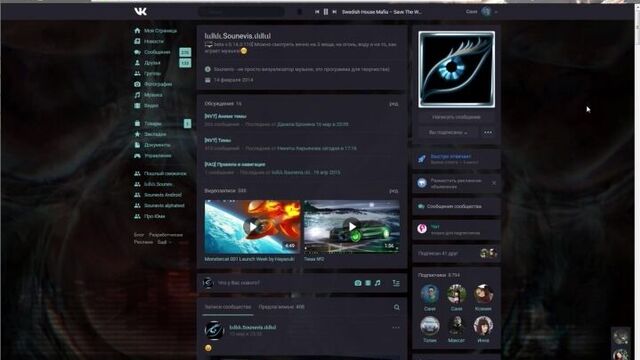Click Сообщения сообщества icon in right panel
This screenshot has height=360, width=640.
(421, 207)
